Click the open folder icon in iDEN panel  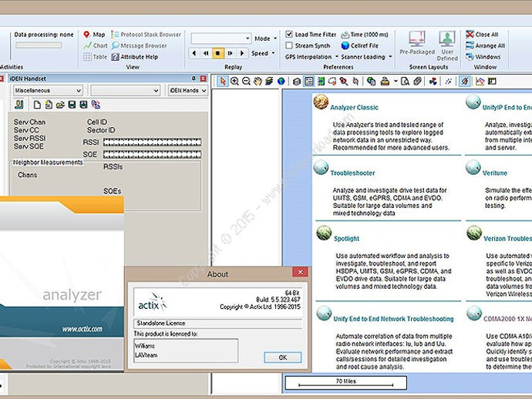60,105
